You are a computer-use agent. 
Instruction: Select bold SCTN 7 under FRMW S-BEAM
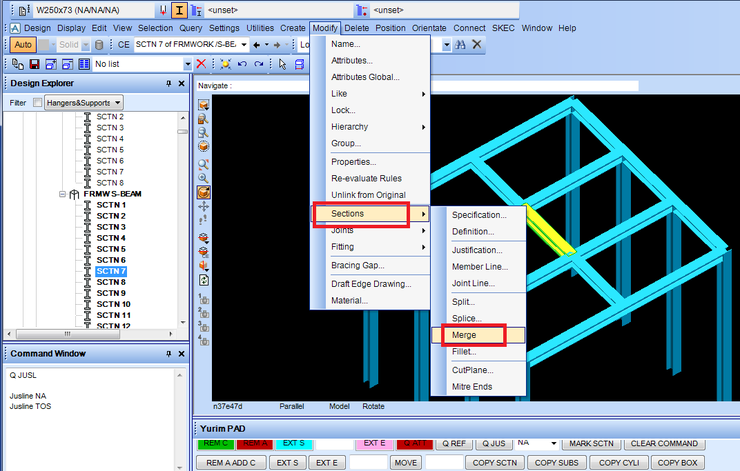pos(111,271)
